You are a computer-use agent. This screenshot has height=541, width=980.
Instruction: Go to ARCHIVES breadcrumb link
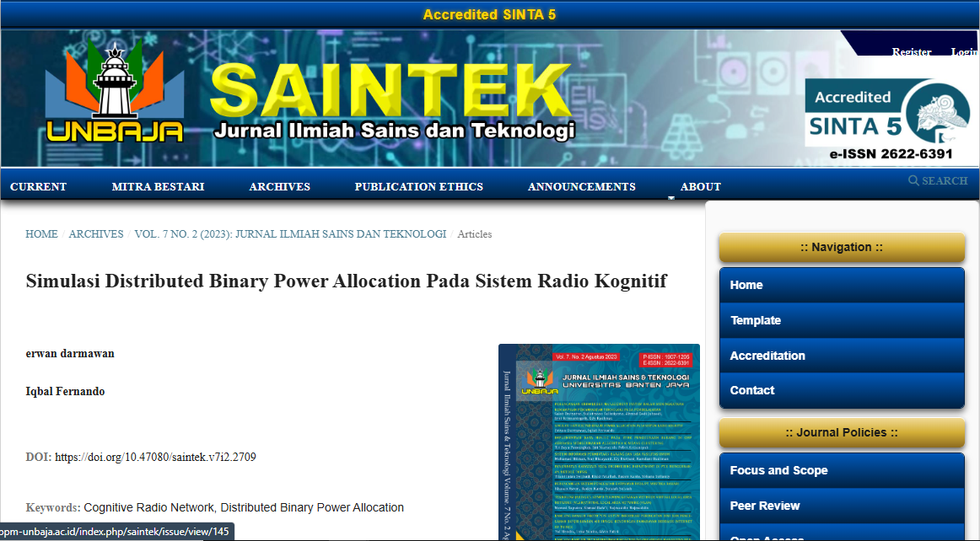(96, 234)
